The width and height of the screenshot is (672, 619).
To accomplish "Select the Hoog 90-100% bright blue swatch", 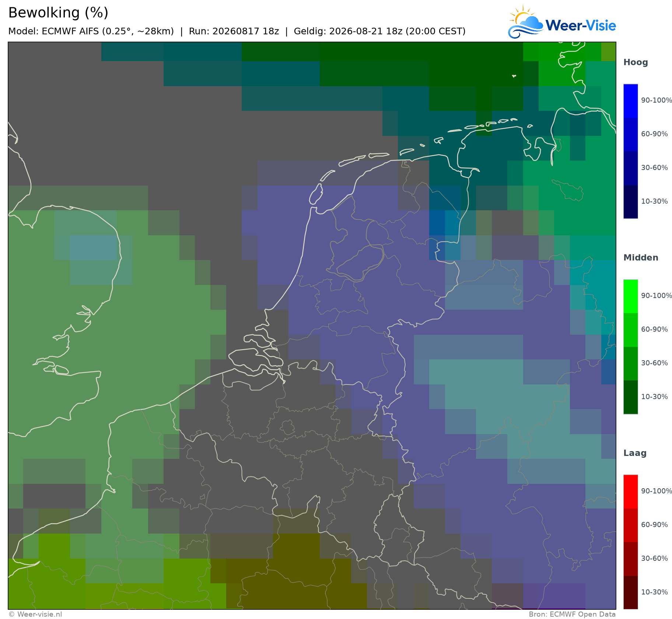I will coord(630,101).
